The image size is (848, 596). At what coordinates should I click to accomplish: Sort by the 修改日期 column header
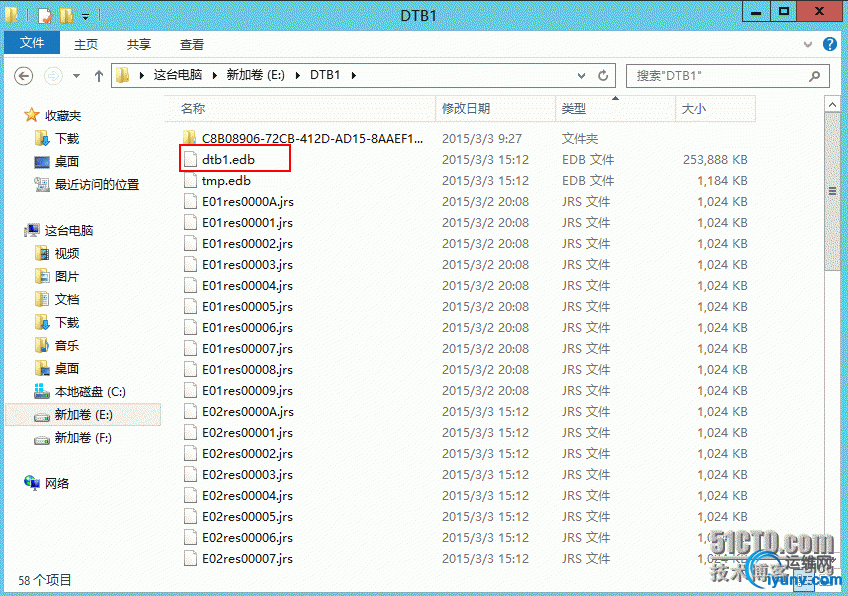[495, 109]
